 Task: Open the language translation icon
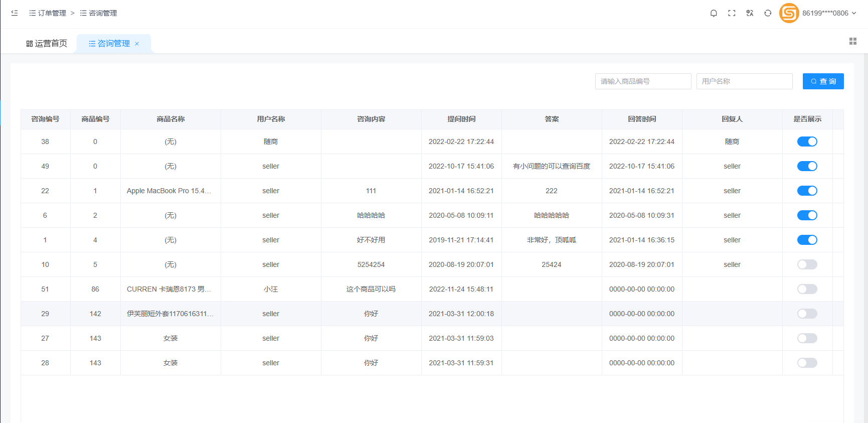click(x=750, y=13)
